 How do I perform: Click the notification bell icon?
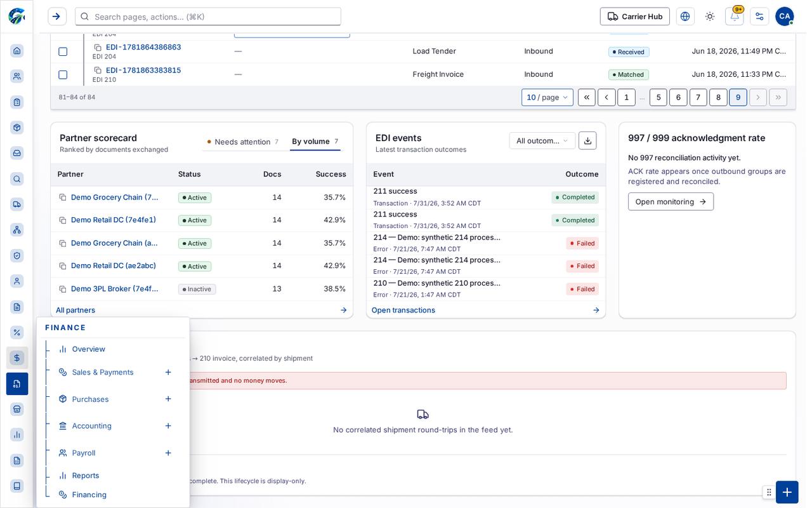click(x=735, y=17)
